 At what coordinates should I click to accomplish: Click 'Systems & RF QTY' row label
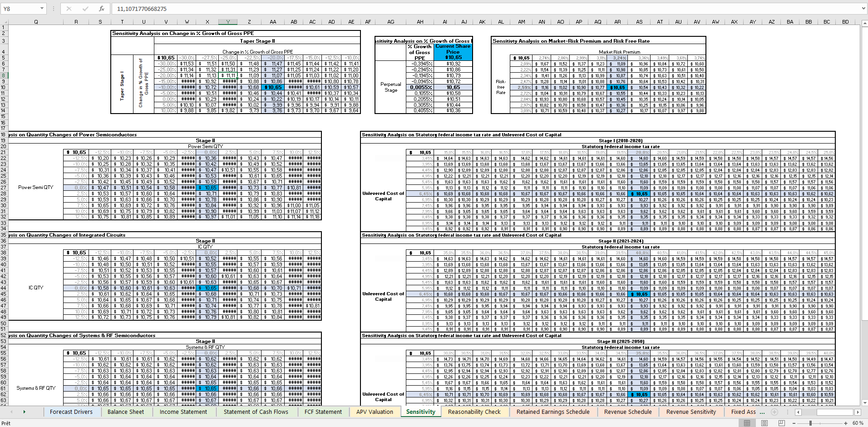point(36,388)
